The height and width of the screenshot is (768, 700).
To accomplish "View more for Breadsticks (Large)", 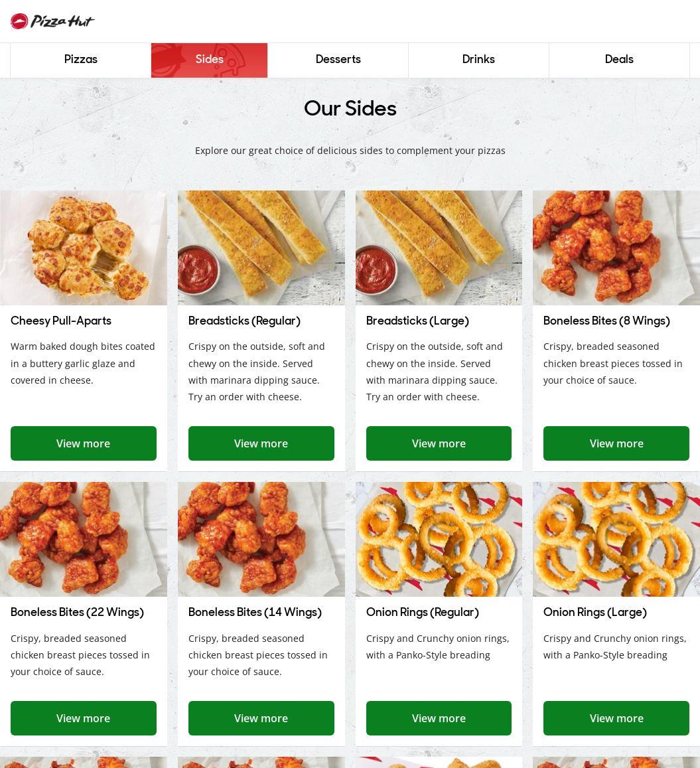I will pos(439,443).
